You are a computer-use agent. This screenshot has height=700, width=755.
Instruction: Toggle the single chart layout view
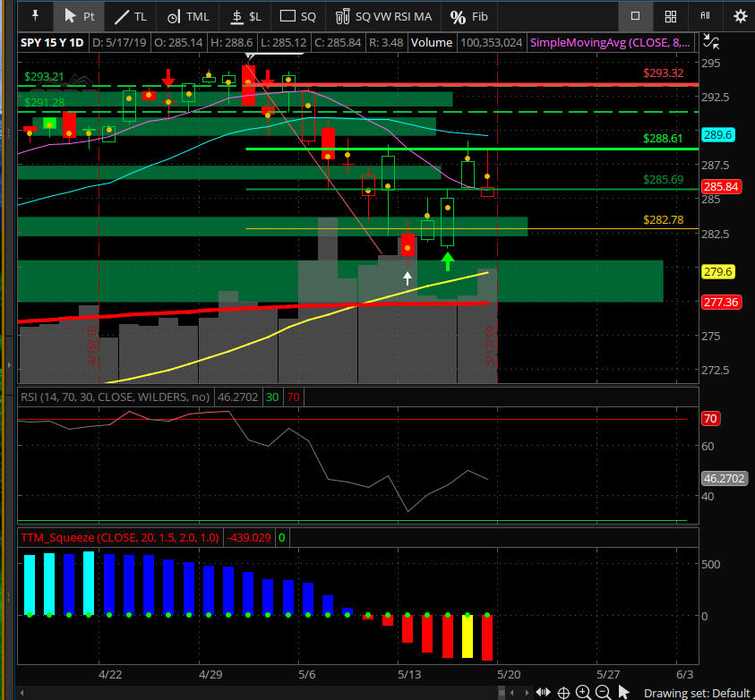click(635, 16)
